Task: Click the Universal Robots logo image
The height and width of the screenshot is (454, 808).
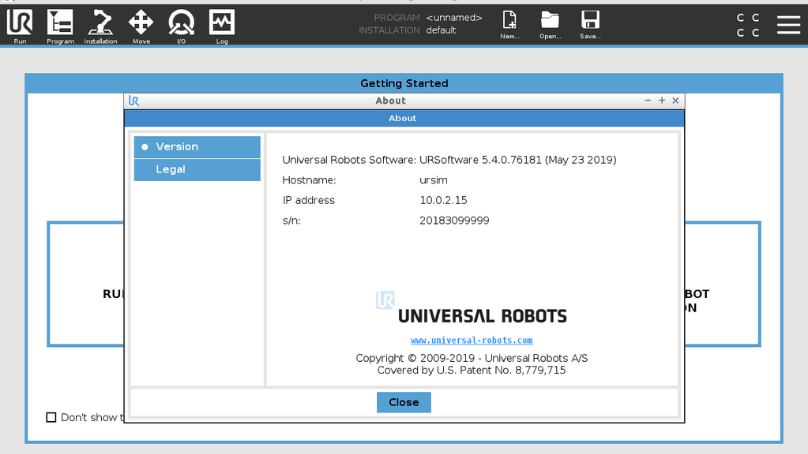Action: click(x=471, y=308)
